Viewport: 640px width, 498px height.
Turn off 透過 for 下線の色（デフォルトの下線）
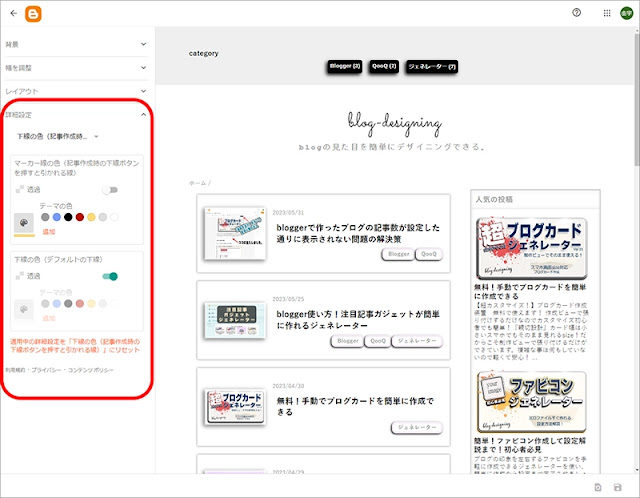tap(110, 276)
